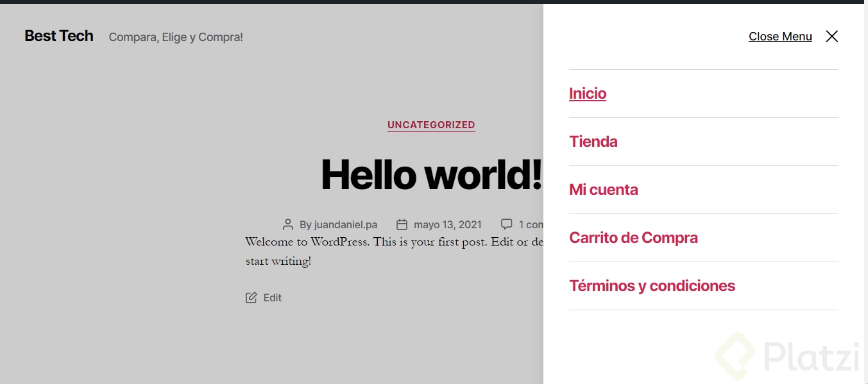Click the comment bubble icon
The height and width of the screenshot is (384, 868).
pos(506,224)
